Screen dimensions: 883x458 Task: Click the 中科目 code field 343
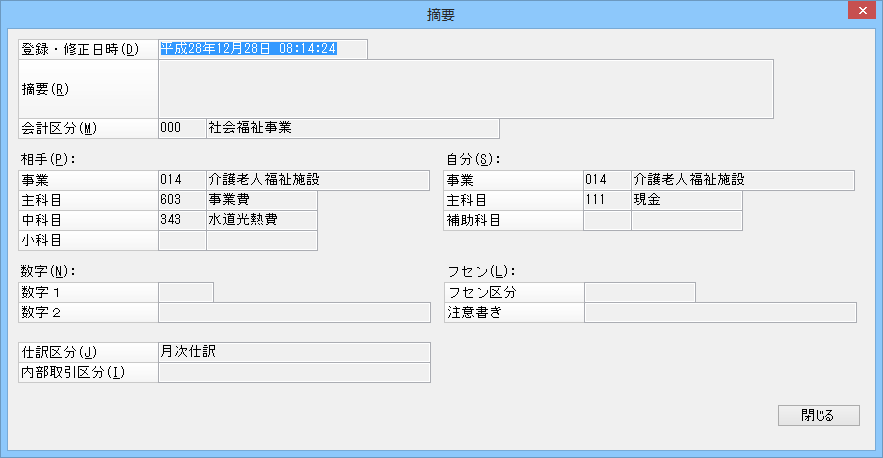(x=181, y=220)
